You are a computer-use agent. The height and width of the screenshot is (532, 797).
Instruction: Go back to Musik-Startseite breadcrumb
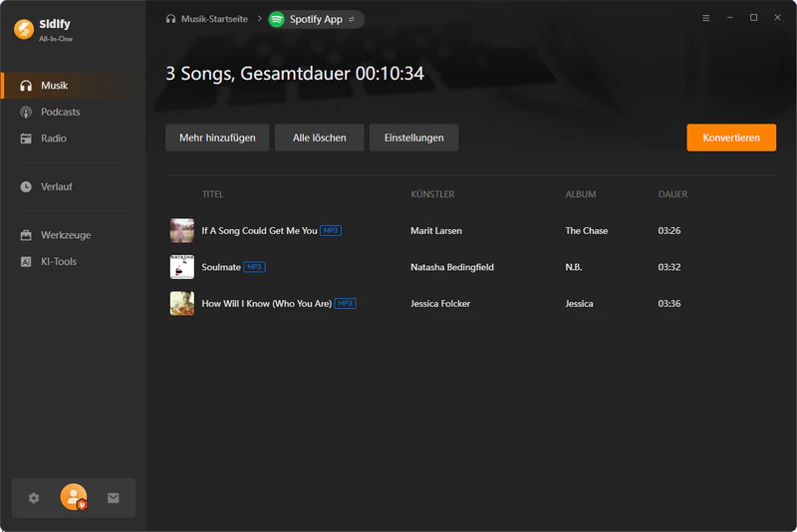click(214, 19)
